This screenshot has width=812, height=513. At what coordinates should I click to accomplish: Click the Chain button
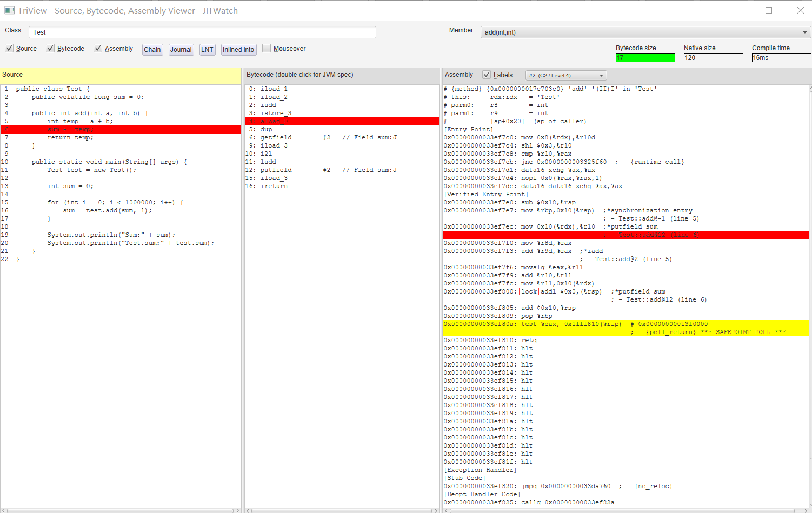(152, 50)
